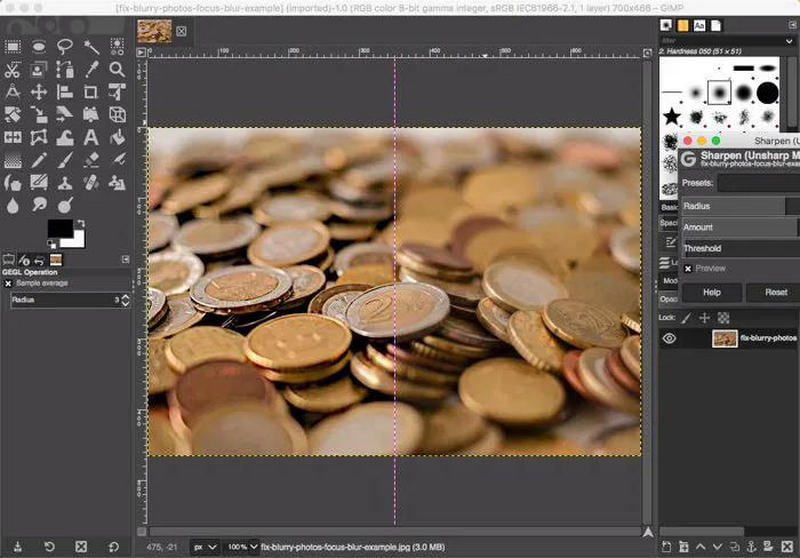Select the Eraser tool

tap(91, 161)
